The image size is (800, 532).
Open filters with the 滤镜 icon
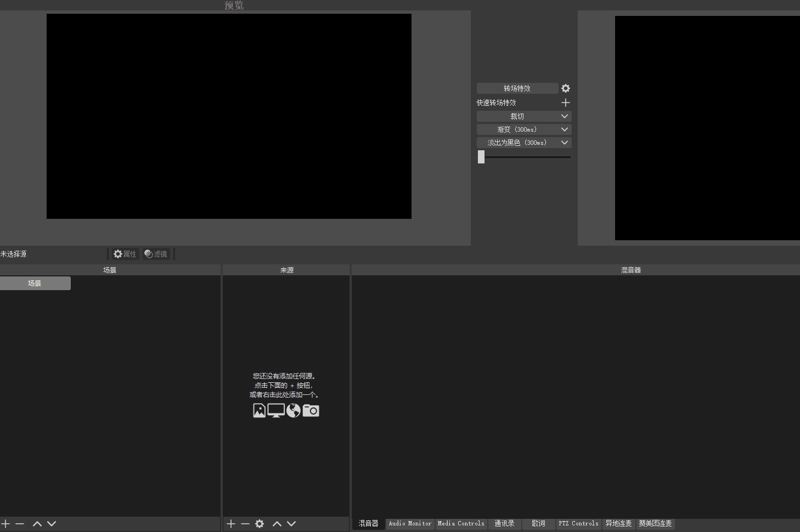155,253
